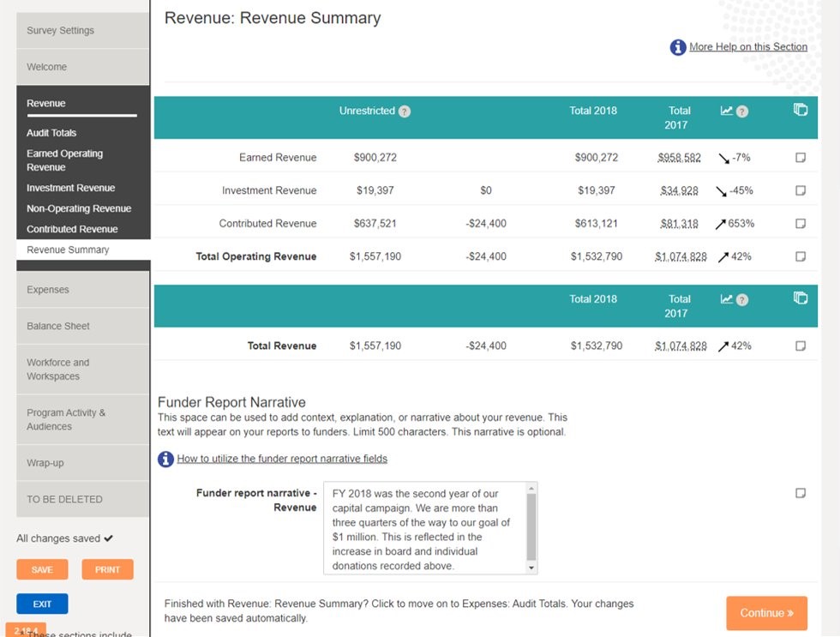
Task: Click into the funder report narrative text area
Action: click(424, 527)
